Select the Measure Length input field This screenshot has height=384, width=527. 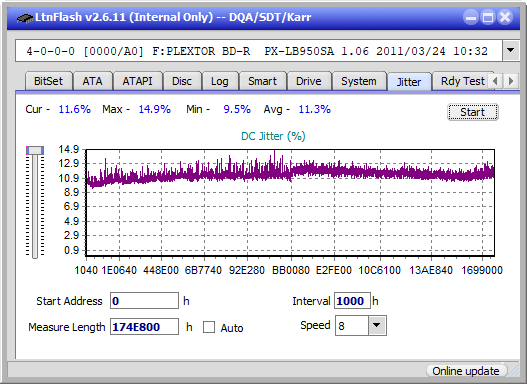click(x=144, y=327)
